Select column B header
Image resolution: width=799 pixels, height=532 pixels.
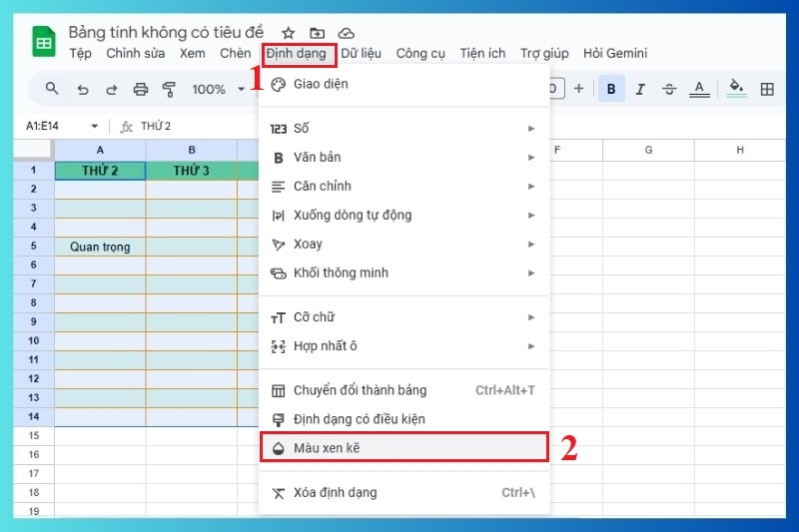[x=192, y=150]
